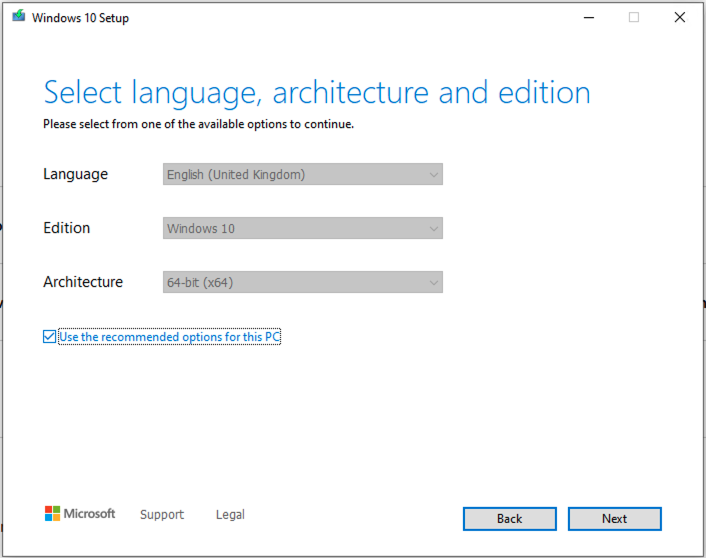Click the 'Please select from one of the available options' text
The width and height of the screenshot is (706, 558).
tap(199, 124)
